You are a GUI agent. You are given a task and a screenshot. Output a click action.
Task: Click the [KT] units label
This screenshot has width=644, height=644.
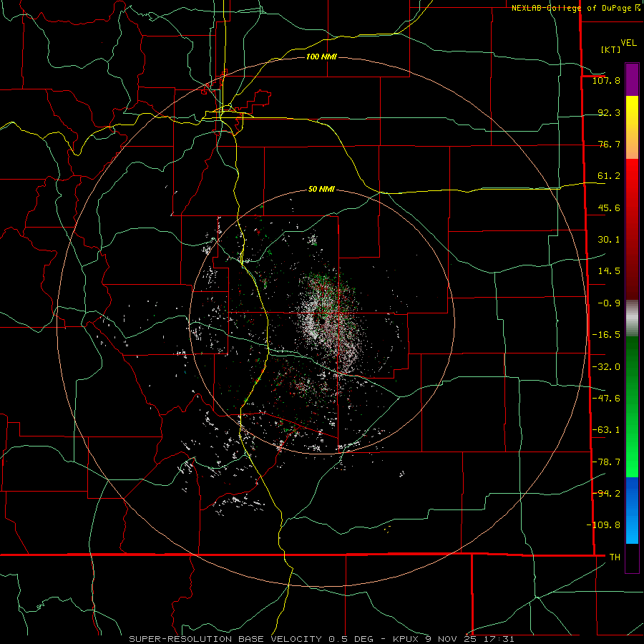(x=610, y=49)
